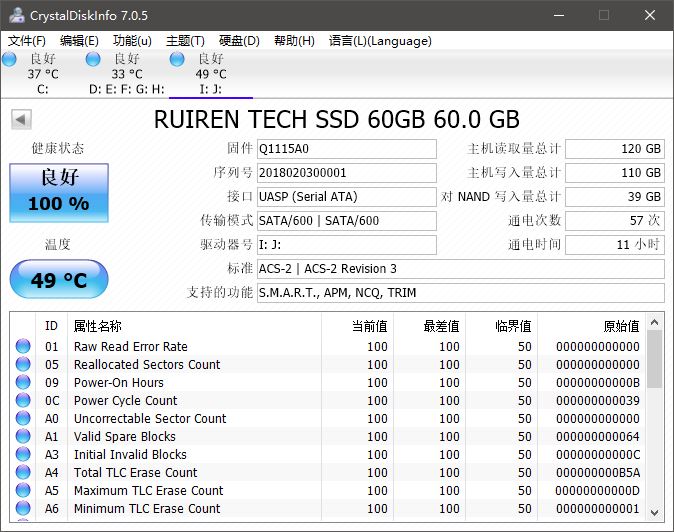The height and width of the screenshot is (532, 674).
Task: Click the interface field UASP (Serial ATA)
Action: point(347,197)
